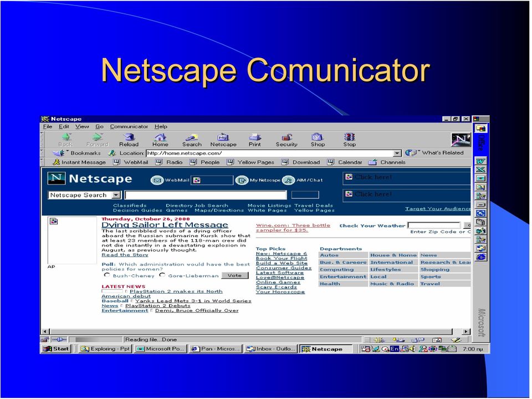This screenshot has height=399, width=532.
Task: Click the Vote button
Action: [x=235, y=275]
